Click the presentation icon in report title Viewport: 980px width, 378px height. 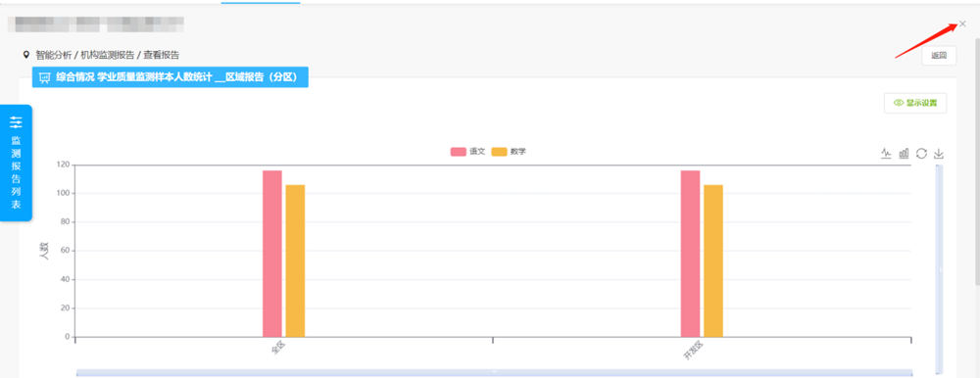point(44,77)
